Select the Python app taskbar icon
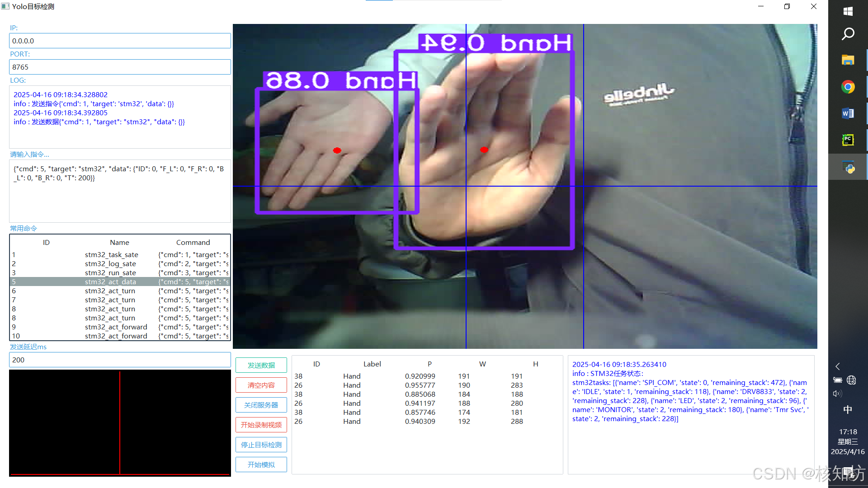 (x=848, y=168)
